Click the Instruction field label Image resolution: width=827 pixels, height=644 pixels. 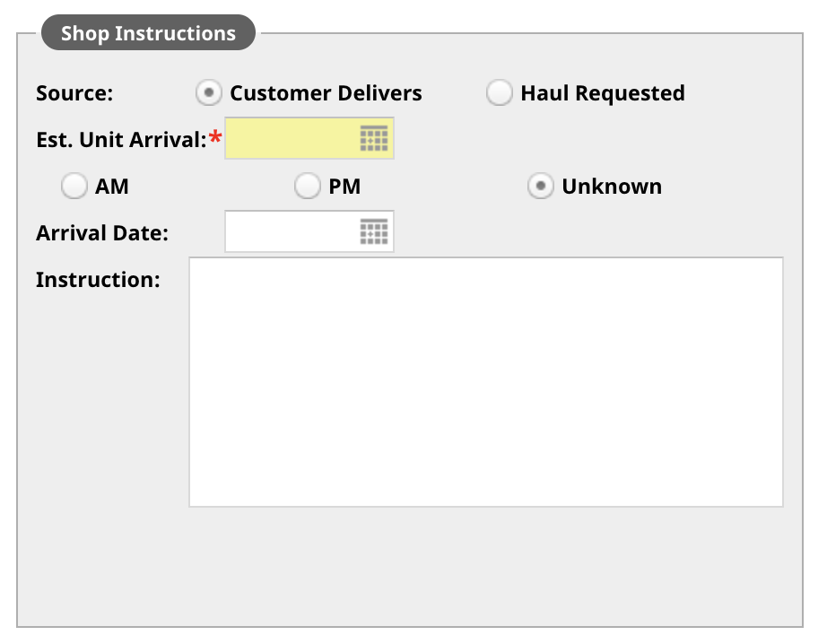click(98, 280)
